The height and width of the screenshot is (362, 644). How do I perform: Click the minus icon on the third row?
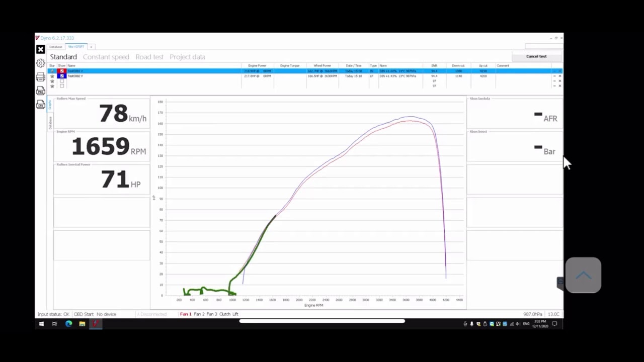[554, 81]
